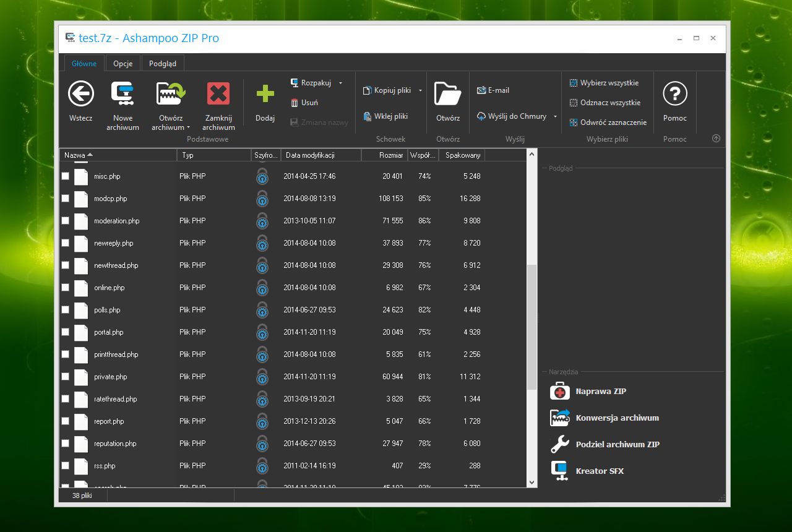The width and height of the screenshot is (792, 532).
Task: Click the file list vertical scrollbar thumb
Action: [532, 327]
